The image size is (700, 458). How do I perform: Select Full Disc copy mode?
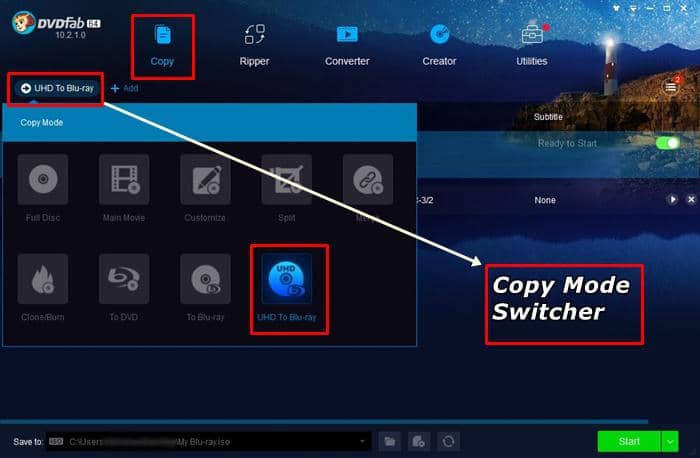click(43, 189)
